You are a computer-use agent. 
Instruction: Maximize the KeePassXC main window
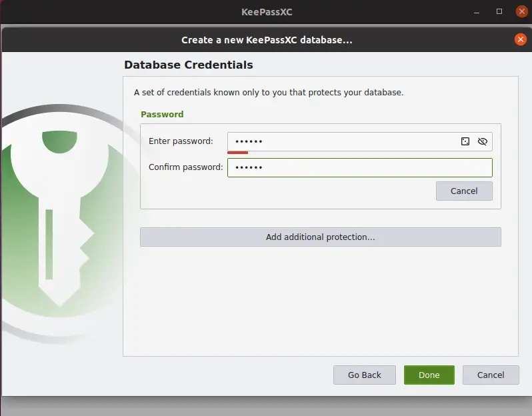pos(499,11)
